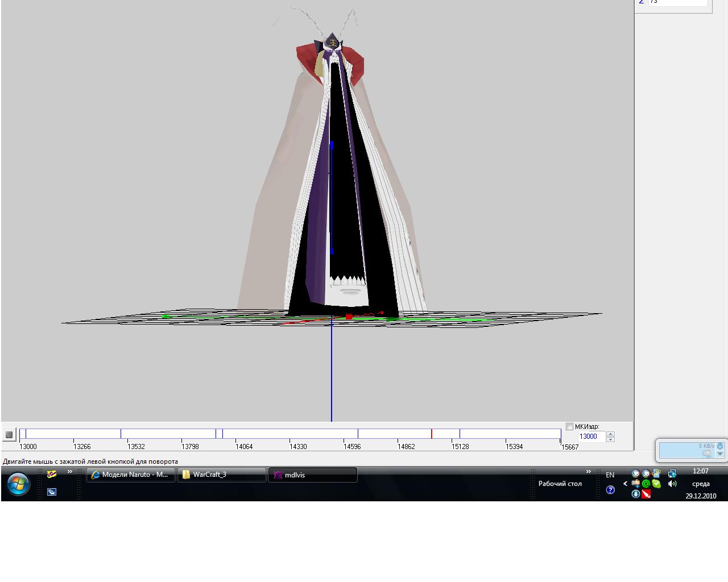Viewport: 728px width, 582px height.
Task: Show hidden tray icons with the arrow
Action: pyautogui.click(x=625, y=484)
